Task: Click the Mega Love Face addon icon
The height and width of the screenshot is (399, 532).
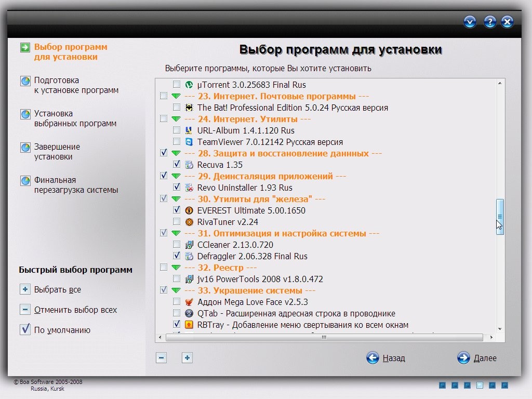Action: pyautogui.click(x=189, y=302)
